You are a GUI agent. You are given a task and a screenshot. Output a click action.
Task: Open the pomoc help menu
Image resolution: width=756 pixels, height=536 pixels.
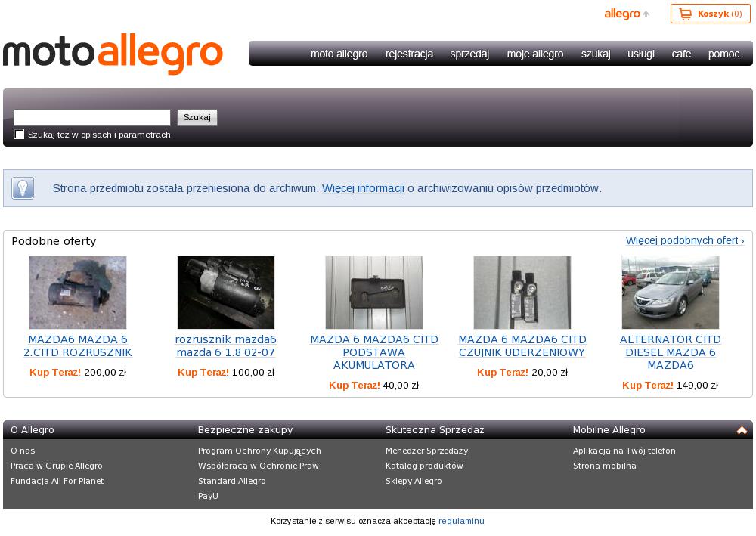coord(723,54)
